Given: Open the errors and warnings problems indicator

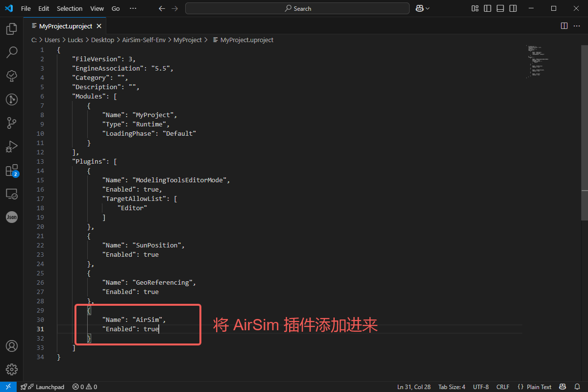Looking at the screenshot, I should pos(84,387).
